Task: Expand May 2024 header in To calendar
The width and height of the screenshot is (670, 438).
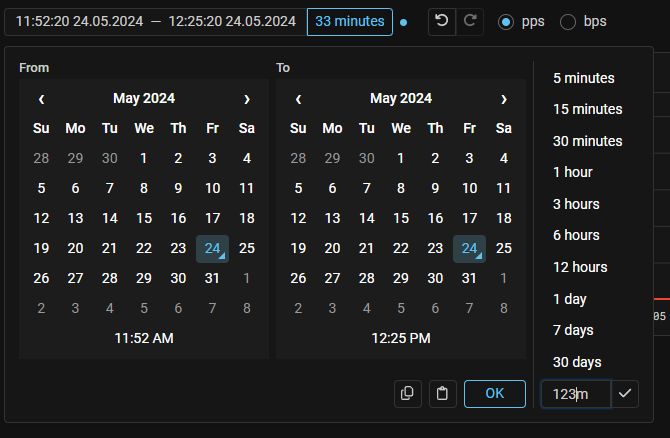Action: pyautogui.click(x=401, y=99)
